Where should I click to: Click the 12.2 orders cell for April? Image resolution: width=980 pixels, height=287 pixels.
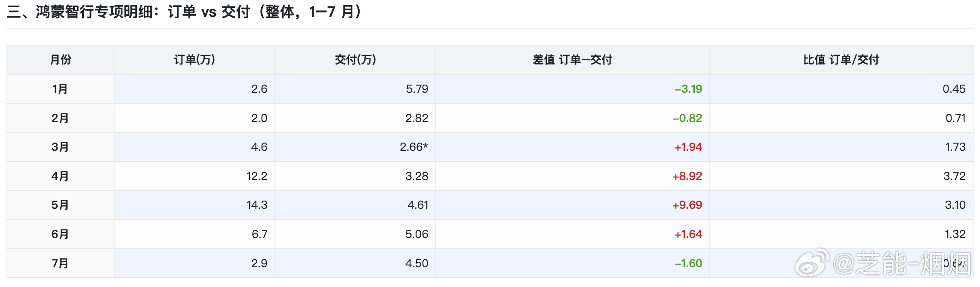[257, 176]
